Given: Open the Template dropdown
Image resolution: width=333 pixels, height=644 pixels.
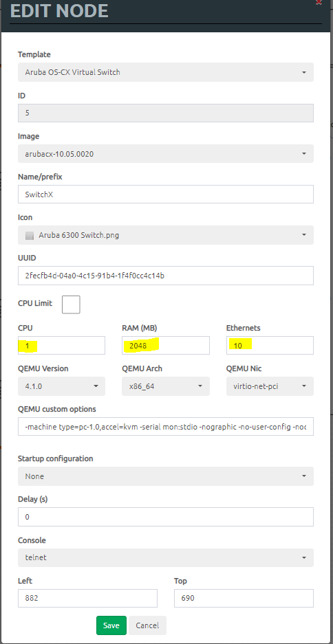Looking at the screenshot, I should 166,72.
